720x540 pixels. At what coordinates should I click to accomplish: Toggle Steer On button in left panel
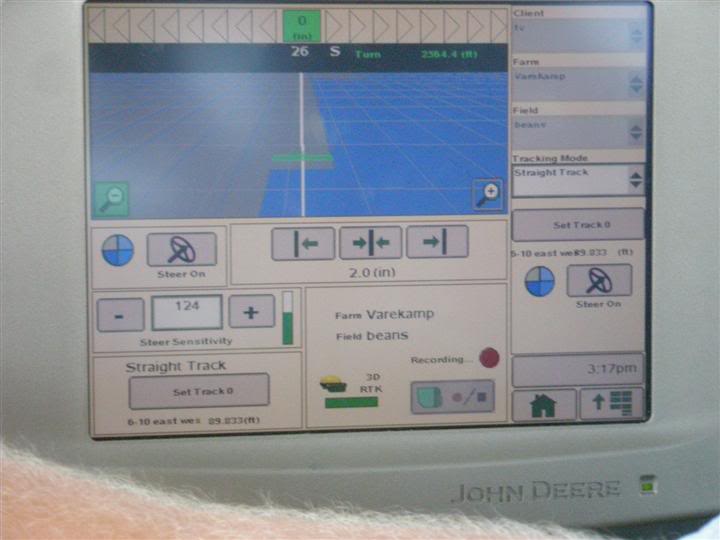coord(182,249)
